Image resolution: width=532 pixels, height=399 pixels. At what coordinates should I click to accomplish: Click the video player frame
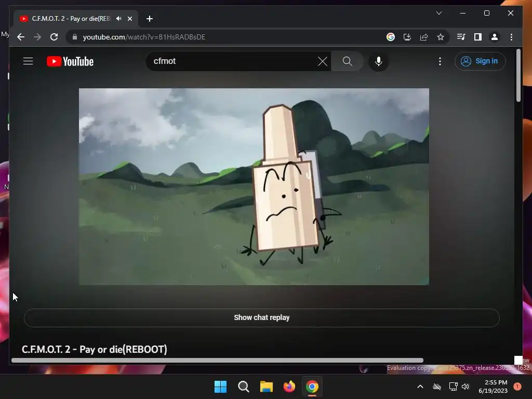pyautogui.click(x=254, y=187)
